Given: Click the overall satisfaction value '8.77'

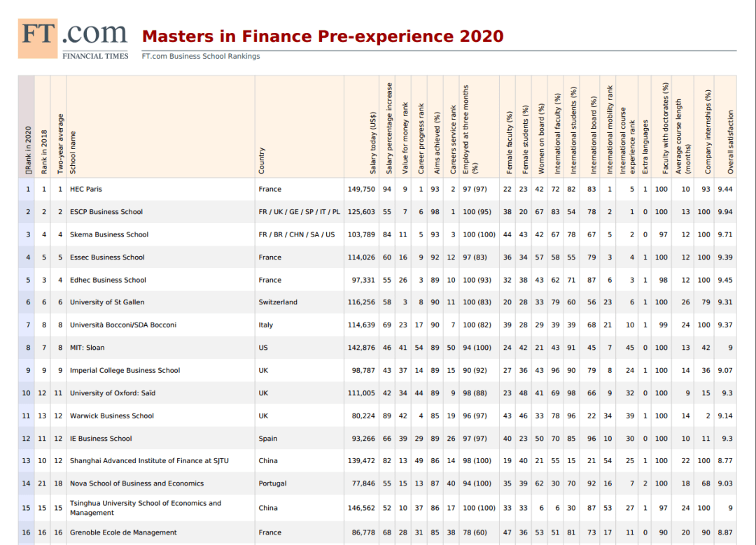Looking at the screenshot, I should [x=725, y=460].
